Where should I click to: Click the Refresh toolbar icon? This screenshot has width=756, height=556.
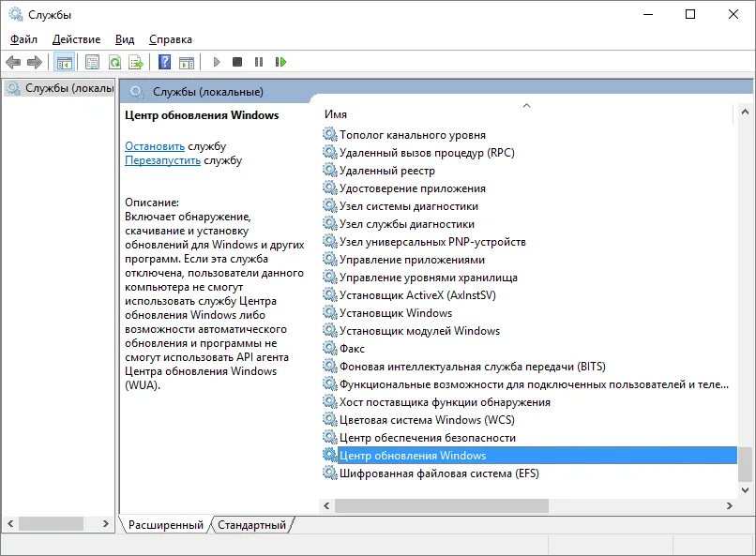114,62
